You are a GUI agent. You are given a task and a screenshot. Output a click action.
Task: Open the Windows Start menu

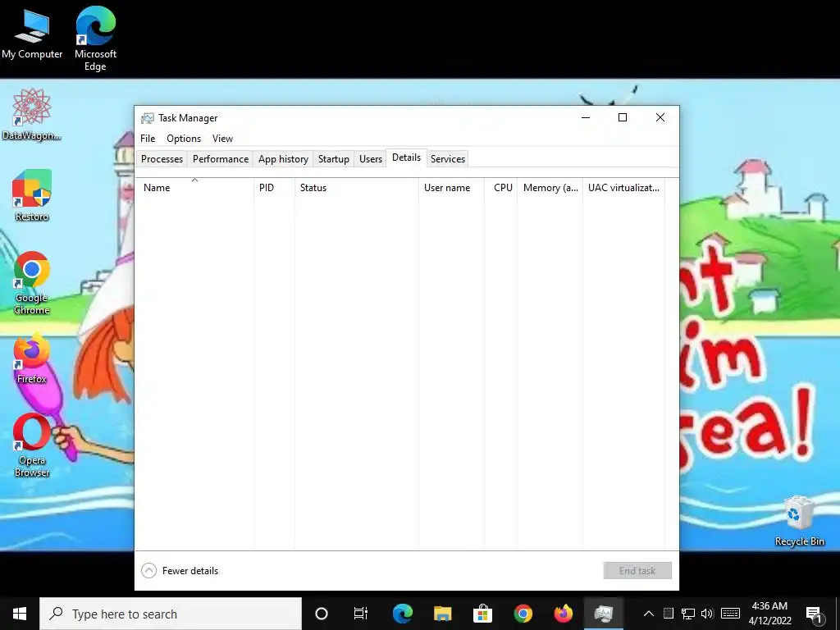click(x=20, y=614)
